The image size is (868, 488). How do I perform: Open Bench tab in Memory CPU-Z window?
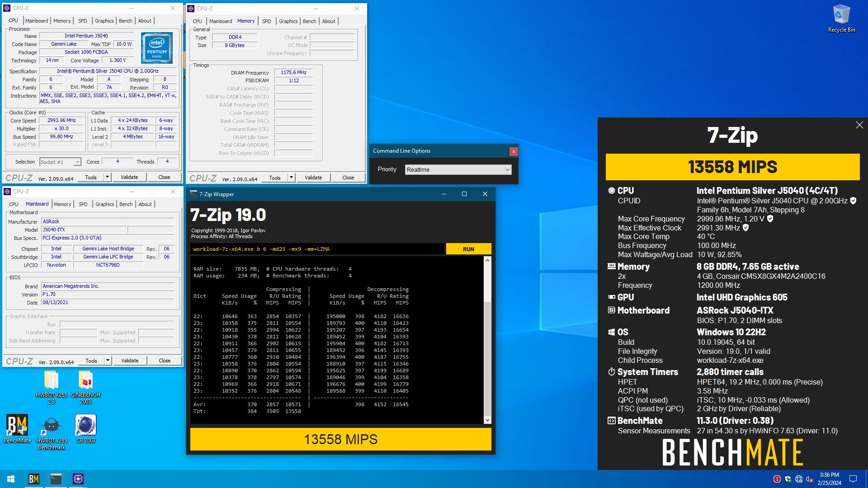[310, 21]
